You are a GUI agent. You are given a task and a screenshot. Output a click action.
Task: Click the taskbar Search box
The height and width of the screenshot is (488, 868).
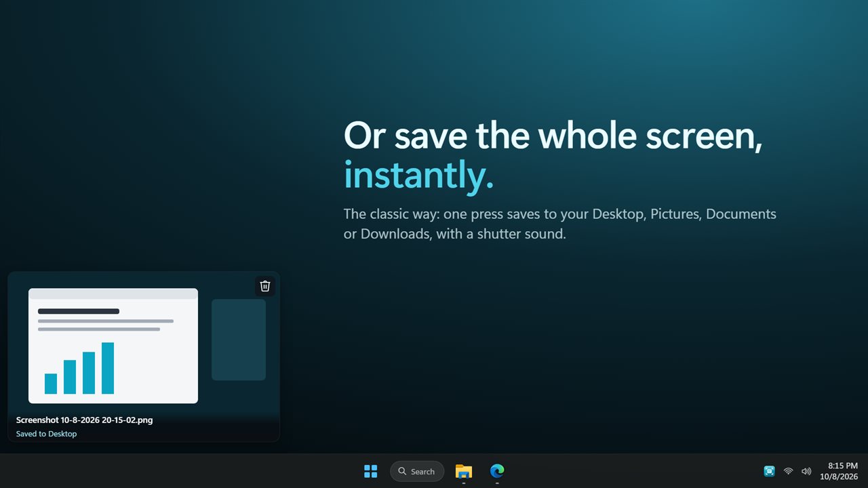(x=417, y=471)
